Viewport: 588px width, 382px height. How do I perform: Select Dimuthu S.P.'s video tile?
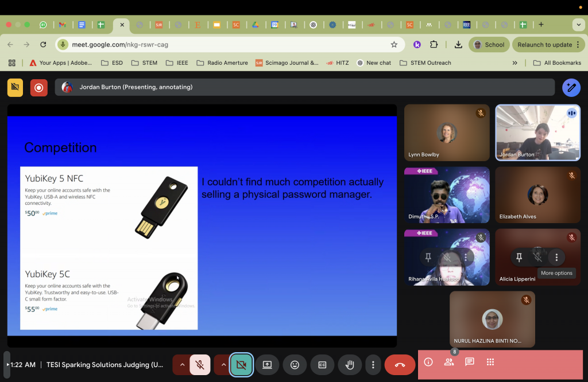(447, 195)
